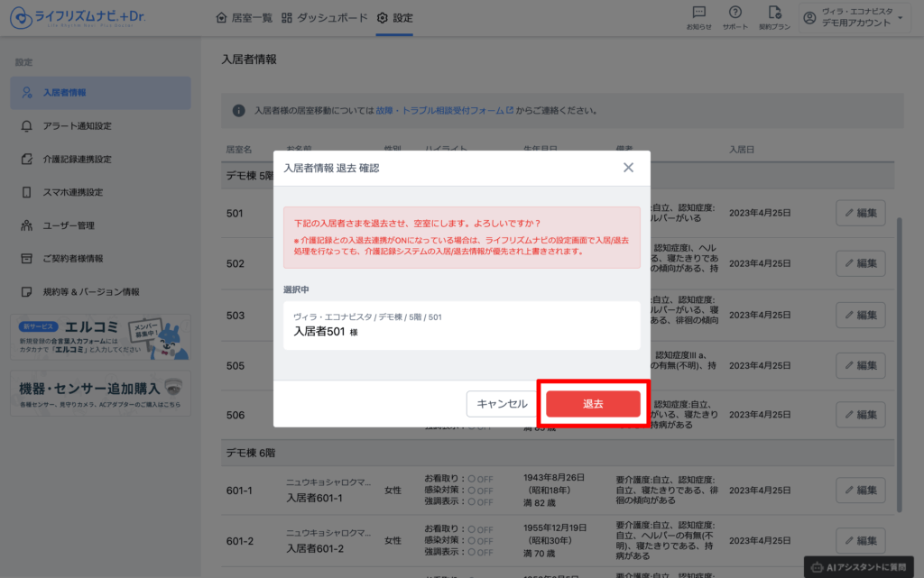The image size is (924, 578).
Task: Click the 編集 button for room 601-1
Action: pyautogui.click(x=860, y=491)
